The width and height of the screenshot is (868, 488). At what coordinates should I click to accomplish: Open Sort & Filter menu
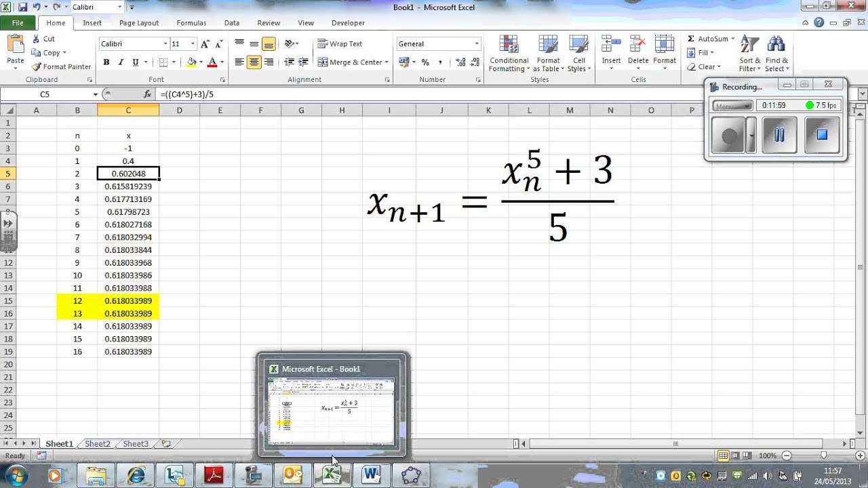pyautogui.click(x=749, y=54)
